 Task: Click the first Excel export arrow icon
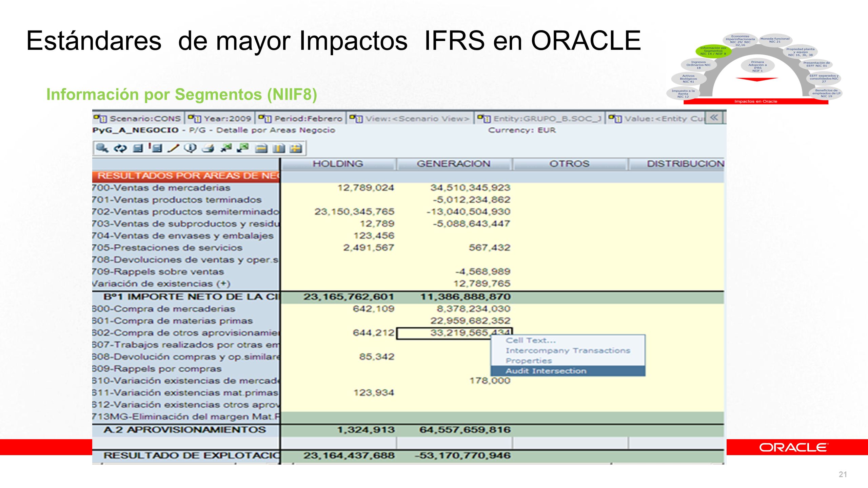point(226,148)
